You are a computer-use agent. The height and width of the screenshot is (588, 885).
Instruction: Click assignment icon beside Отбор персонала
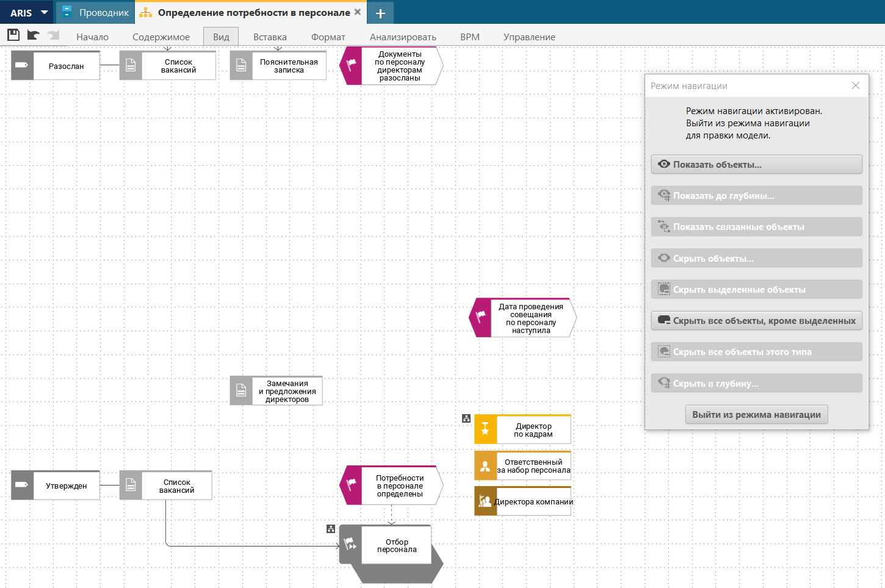pyautogui.click(x=331, y=529)
